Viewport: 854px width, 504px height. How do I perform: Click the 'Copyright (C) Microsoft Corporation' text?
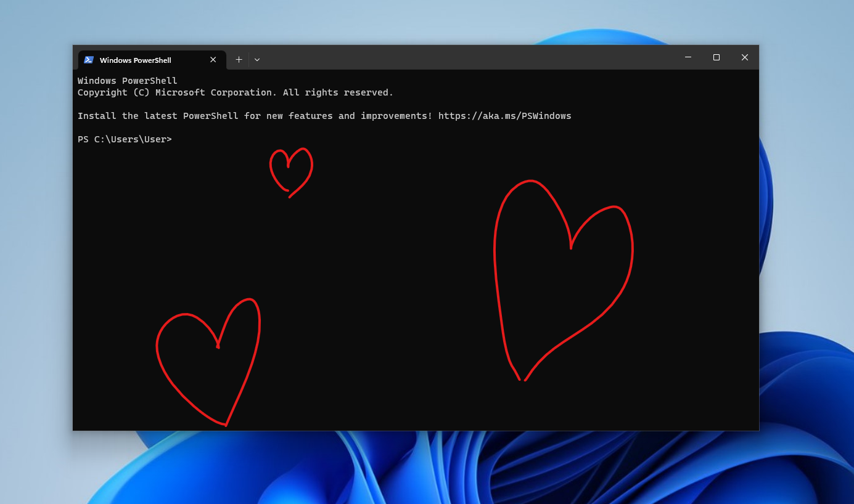(176, 92)
